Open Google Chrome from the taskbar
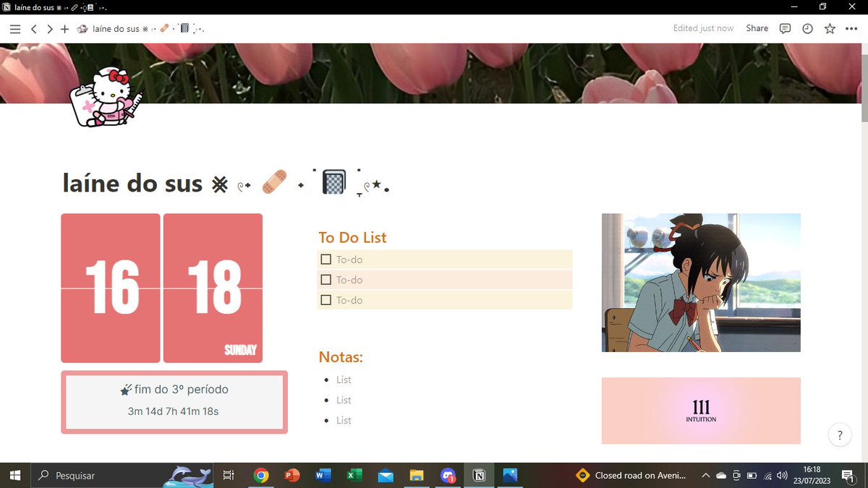 pos(261,476)
